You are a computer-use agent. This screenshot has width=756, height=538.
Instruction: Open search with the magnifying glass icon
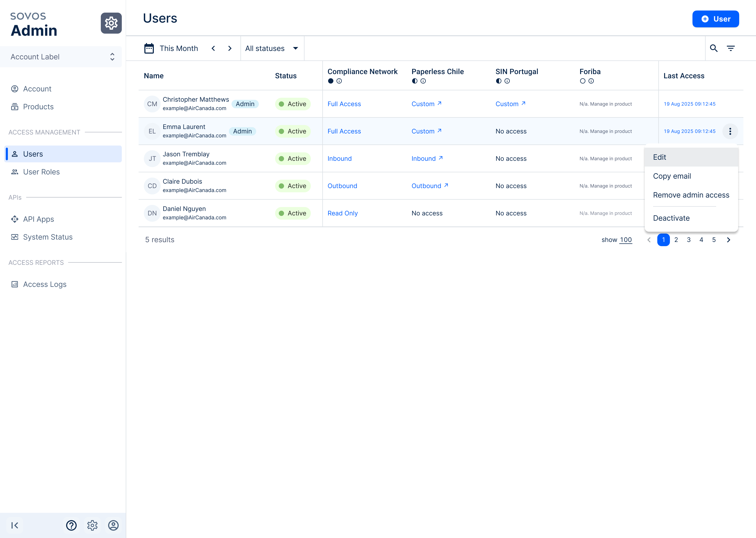714,48
